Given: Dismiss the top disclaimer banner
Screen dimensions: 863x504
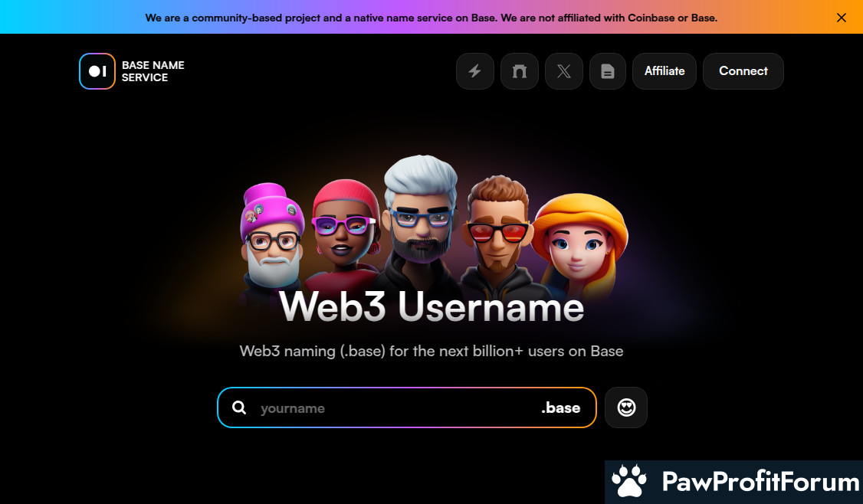Looking at the screenshot, I should click(x=842, y=18).
